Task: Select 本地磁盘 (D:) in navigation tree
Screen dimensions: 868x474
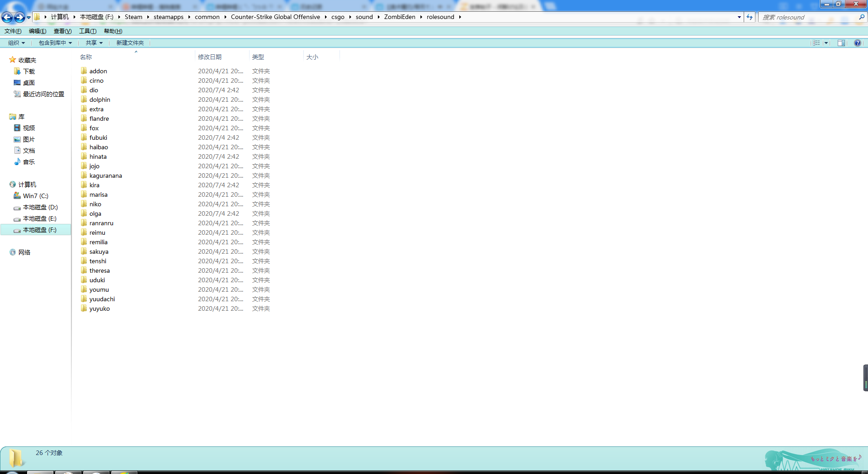Action: [x=40, y=207]
